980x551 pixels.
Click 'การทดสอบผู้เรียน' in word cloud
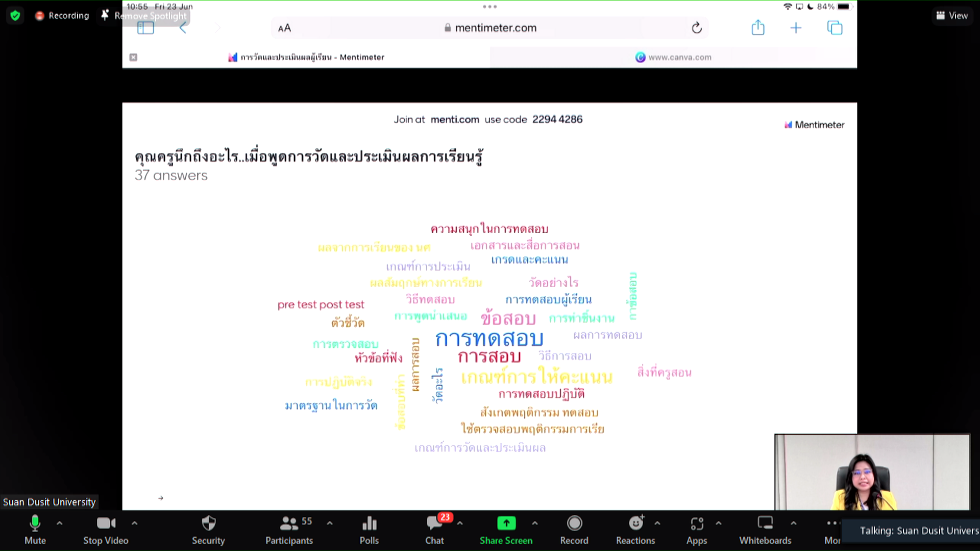(548, 299)
